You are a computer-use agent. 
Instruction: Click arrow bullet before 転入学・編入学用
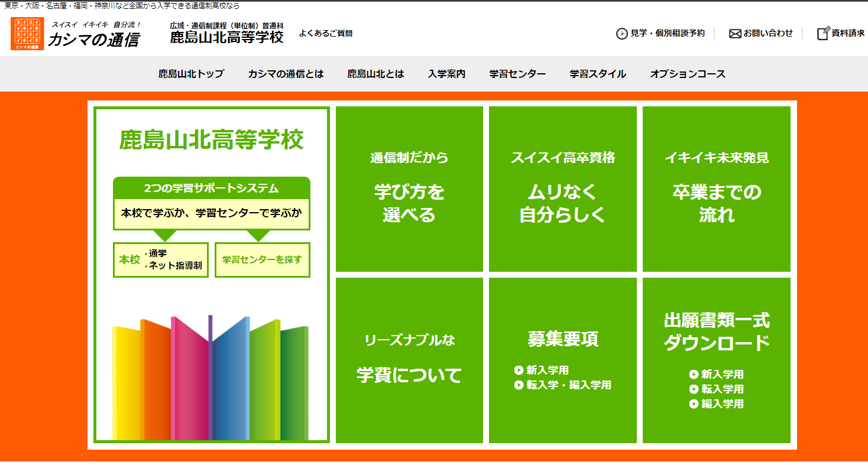pyautogui.click(x=519, y=385)
